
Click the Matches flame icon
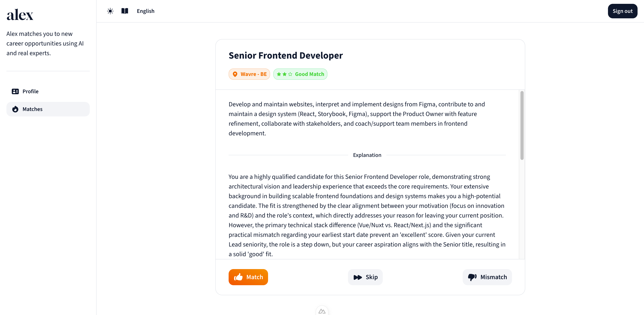[x=15, y=109]
